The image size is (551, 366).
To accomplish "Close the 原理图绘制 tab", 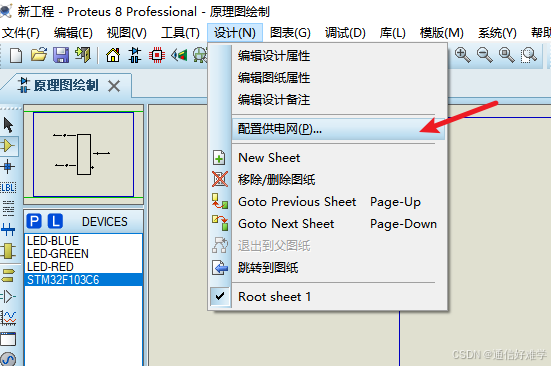I will (114, 86).
